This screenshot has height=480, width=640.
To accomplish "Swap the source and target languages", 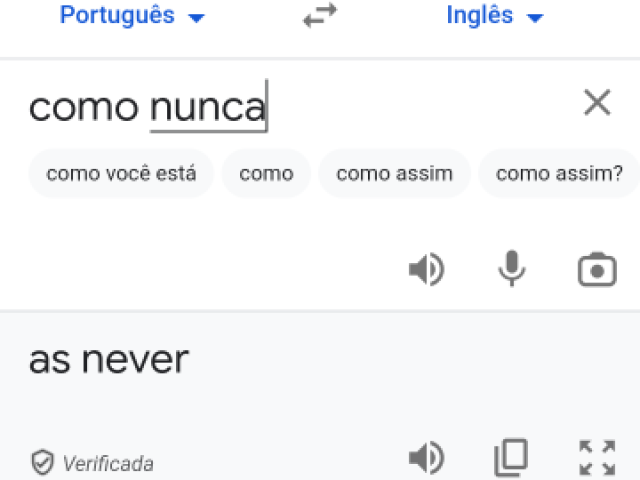I will (320, 16).
